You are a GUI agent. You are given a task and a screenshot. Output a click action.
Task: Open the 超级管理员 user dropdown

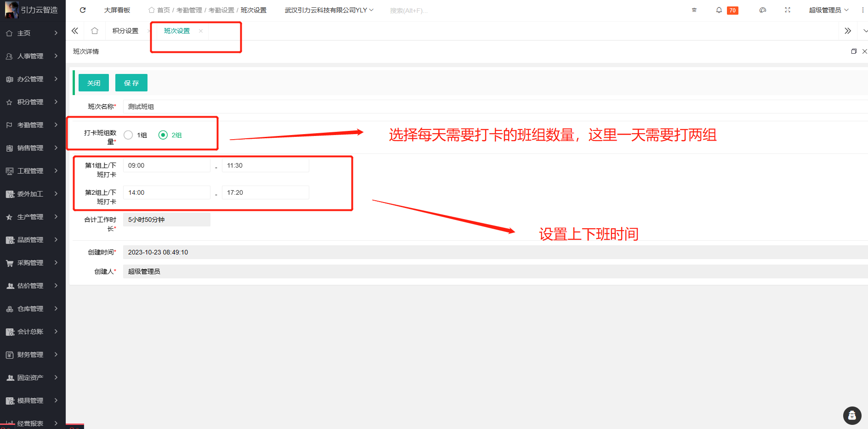[828, 10]
